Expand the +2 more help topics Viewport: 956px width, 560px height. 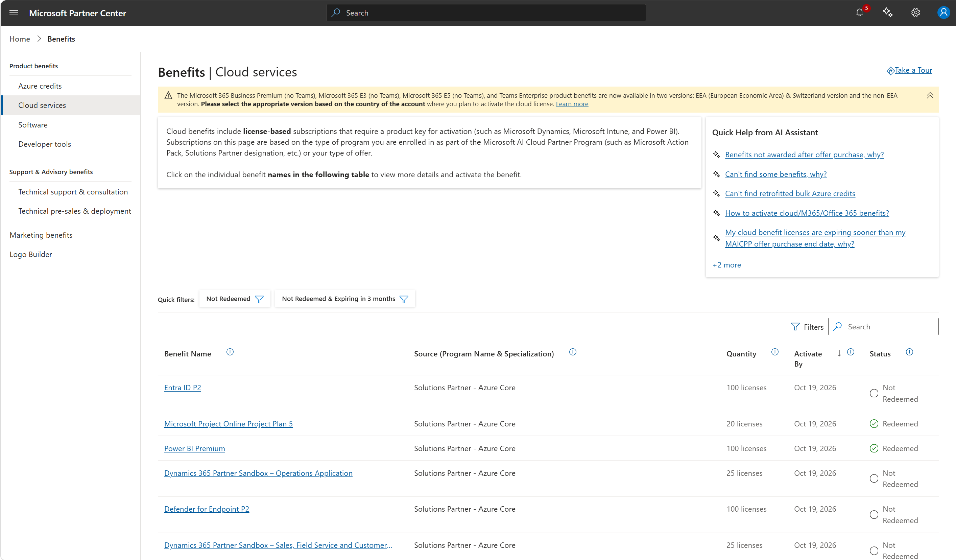pyautogui.click(x=726, y=265)
